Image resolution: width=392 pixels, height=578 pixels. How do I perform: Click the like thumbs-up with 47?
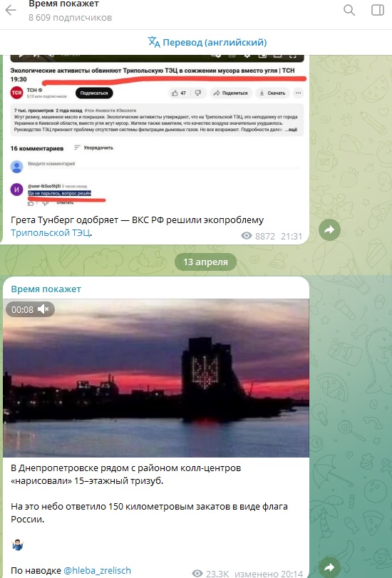179,93
